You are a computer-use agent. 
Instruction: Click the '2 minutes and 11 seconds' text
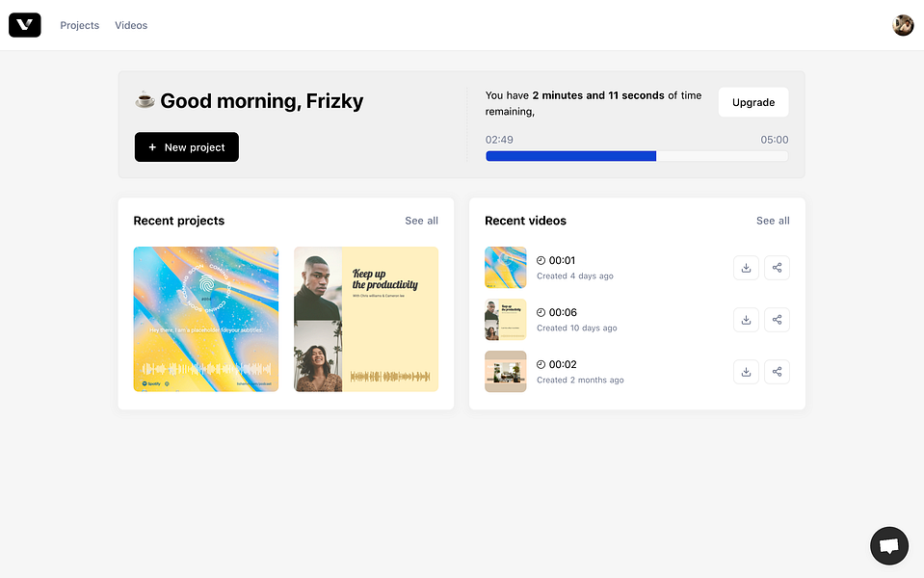pos(598,95)
